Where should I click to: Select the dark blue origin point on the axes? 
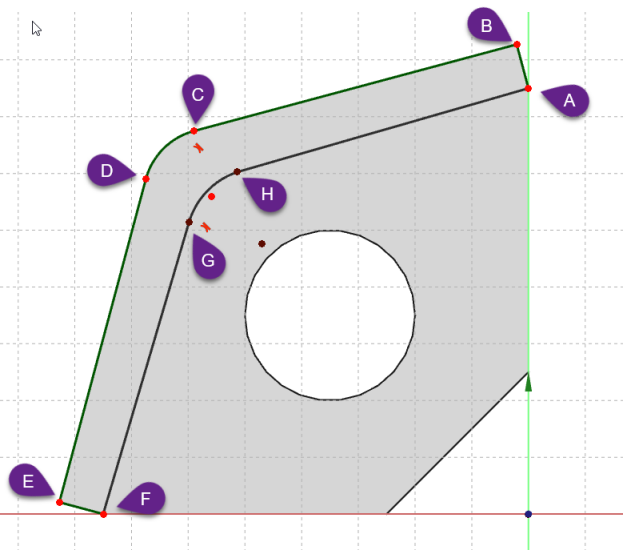coord(528,514)
